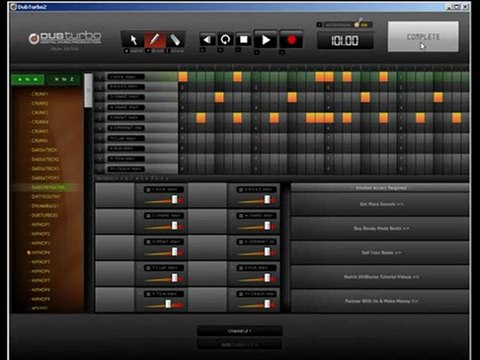This screenshot has width=480, height=360.
Task: Select the eraser tool
Action: click(175, 40)
